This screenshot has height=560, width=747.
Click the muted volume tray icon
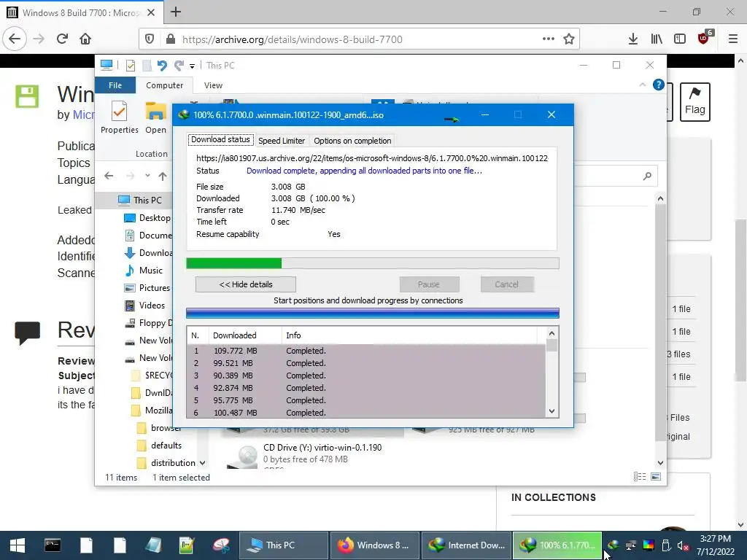click(x=683, y=545)
